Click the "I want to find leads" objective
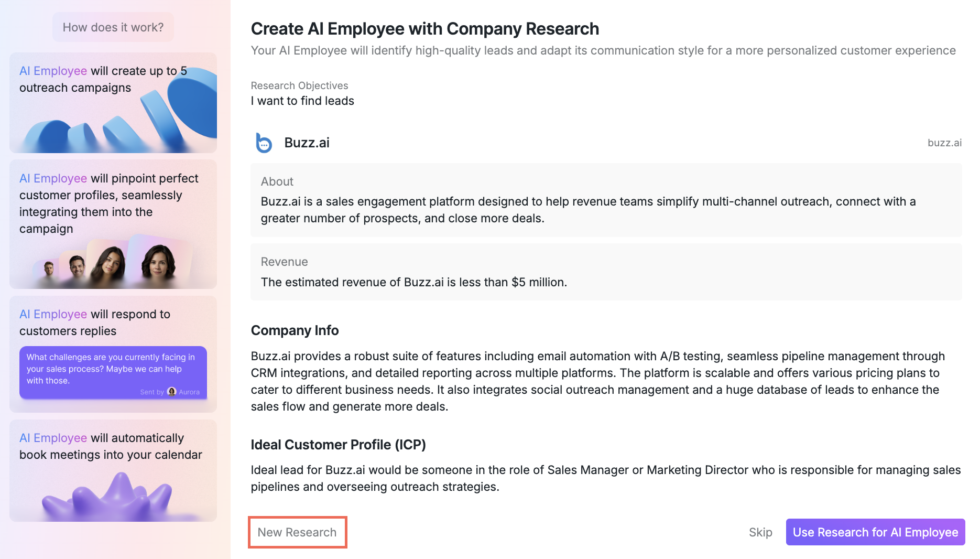The image size is (980, 559). pos(302,101)
